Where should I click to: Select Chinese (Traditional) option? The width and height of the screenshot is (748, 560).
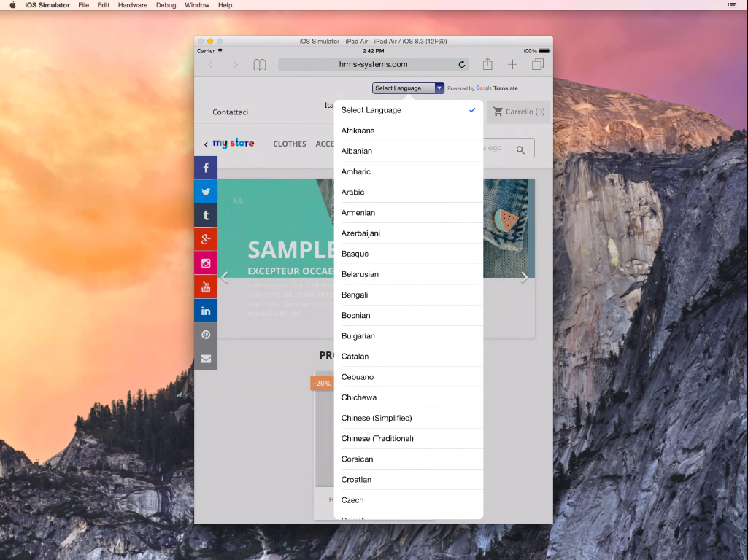coord(409,438)
